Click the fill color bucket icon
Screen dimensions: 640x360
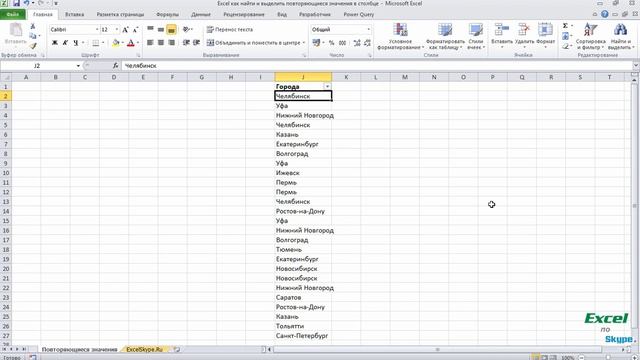pyautogui.click(x=116, y=42)
